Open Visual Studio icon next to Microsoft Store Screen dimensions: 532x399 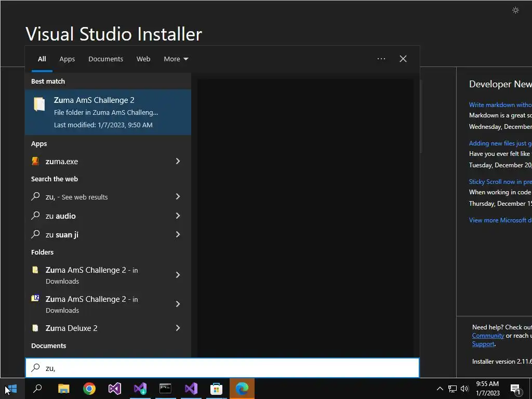191,389
